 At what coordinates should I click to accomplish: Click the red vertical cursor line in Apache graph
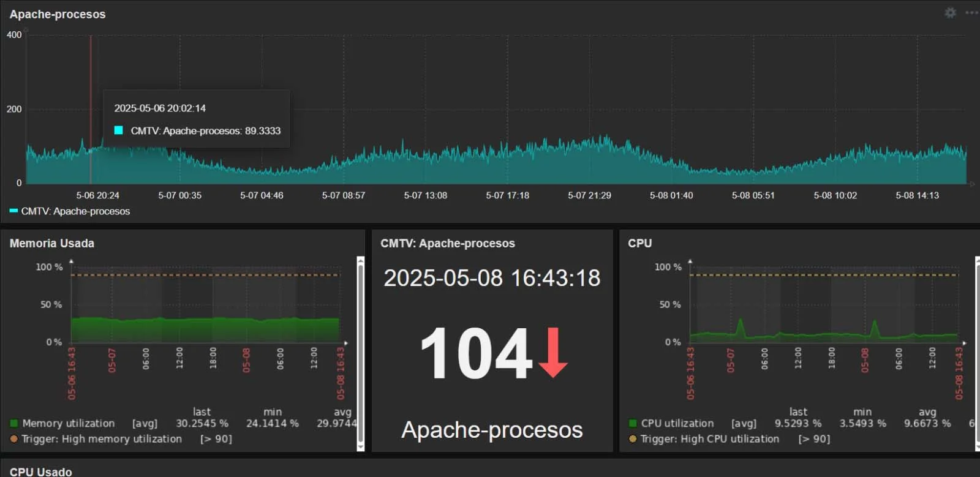(x=91, y=110)
